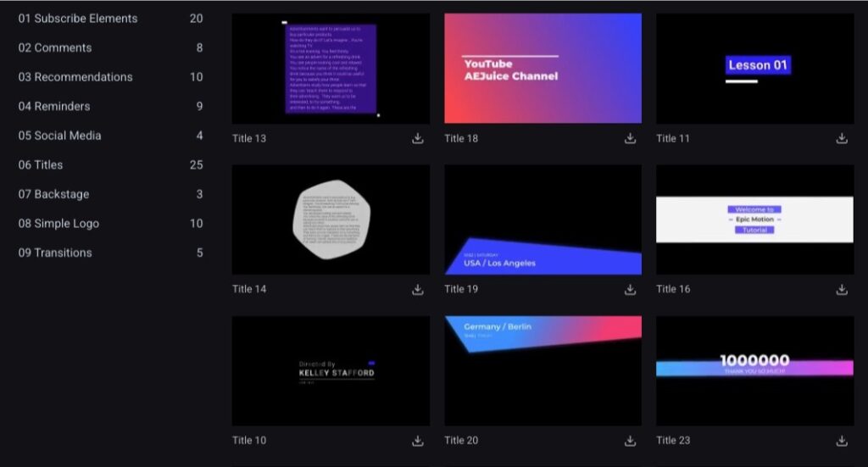The width and height of the screenshot is (868, 467).
Task: Download the Title 23 preset
Action: point(842,441)
